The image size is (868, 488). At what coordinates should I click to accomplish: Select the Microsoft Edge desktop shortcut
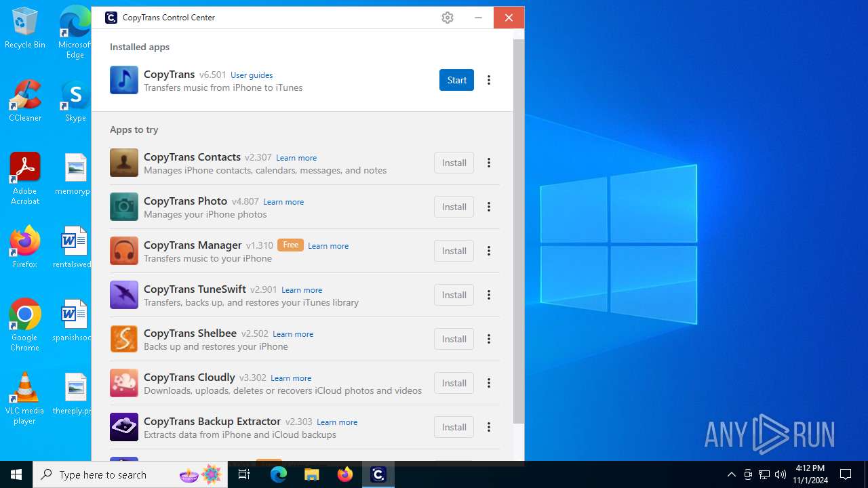coord(75,33)
